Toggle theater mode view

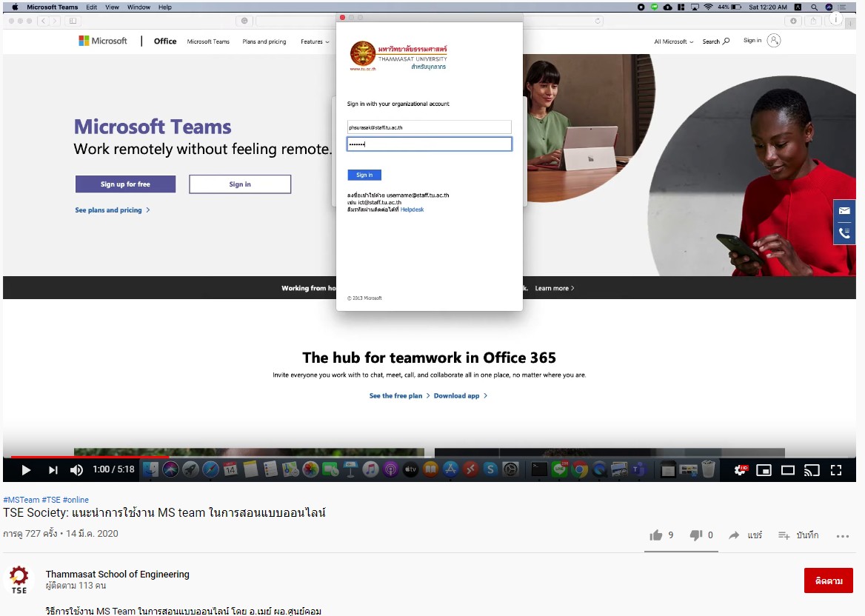(x=788, y=470)
